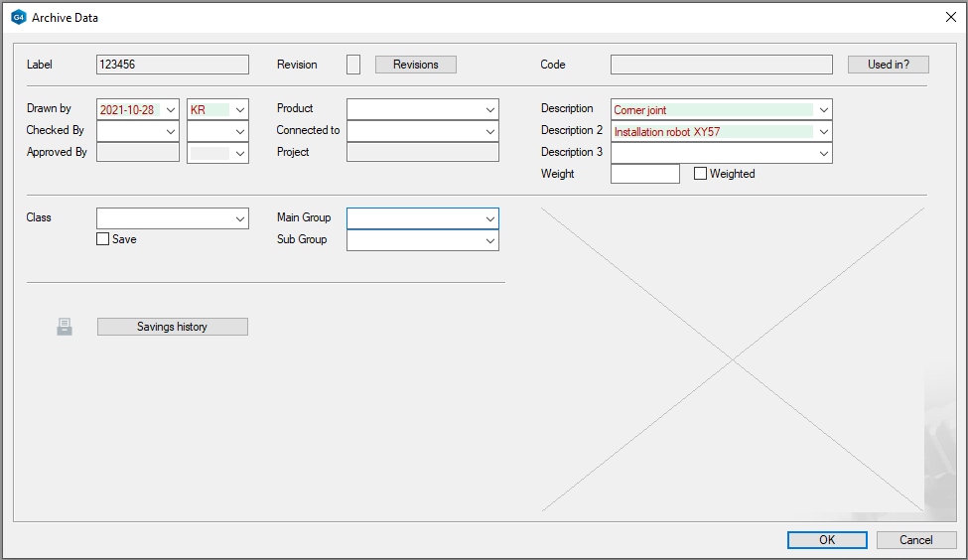Open the Drawn by initials KR dropdown
The height and width of the screenshot is (560, 968).
point(239,109)
